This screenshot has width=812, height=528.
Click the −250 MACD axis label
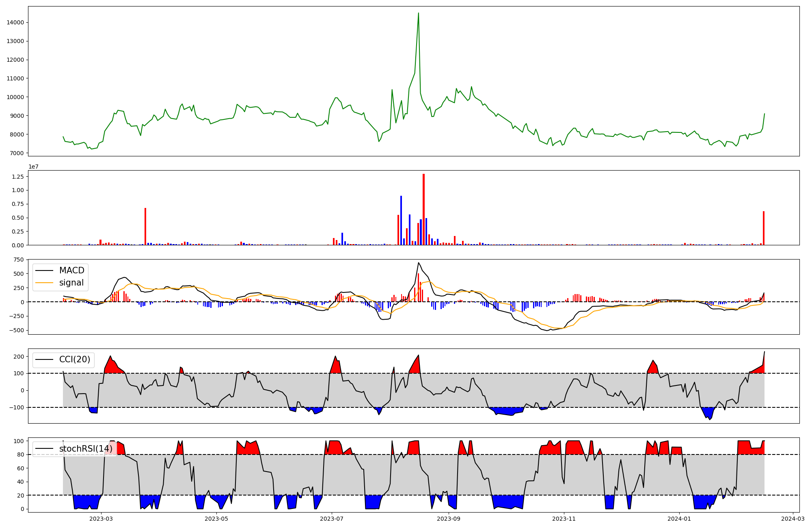[16, 316]
